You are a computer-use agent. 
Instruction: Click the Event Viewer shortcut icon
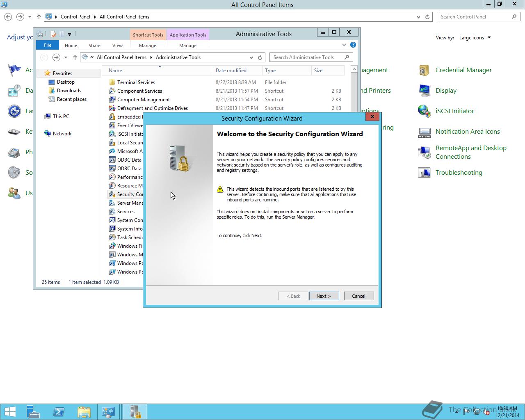coord(112,126)
